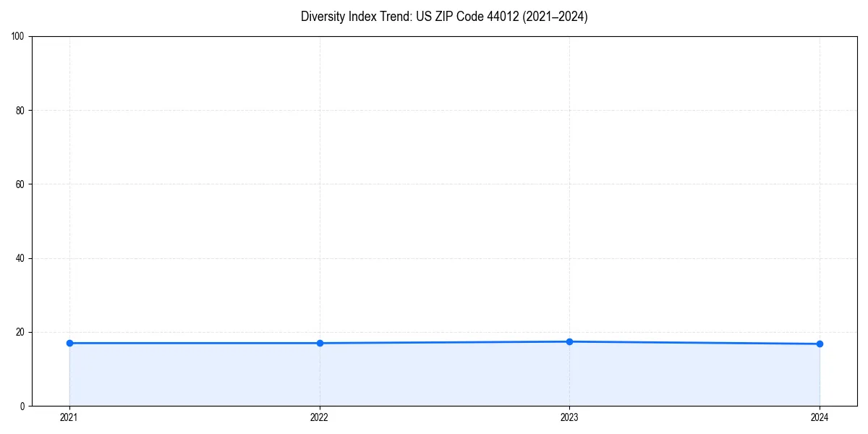
Task: Click the 2022 x-axis tick label
Action: click(x=319, y=417)
